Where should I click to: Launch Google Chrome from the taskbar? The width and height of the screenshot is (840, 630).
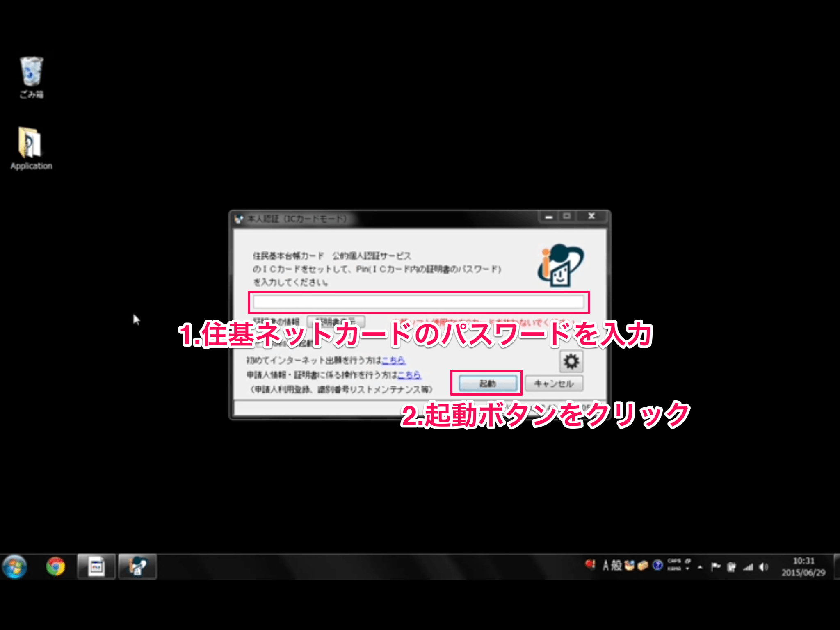[x=55, y=567]
